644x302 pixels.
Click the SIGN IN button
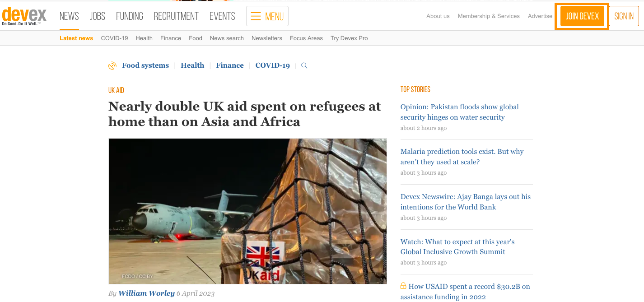(624, 16)
